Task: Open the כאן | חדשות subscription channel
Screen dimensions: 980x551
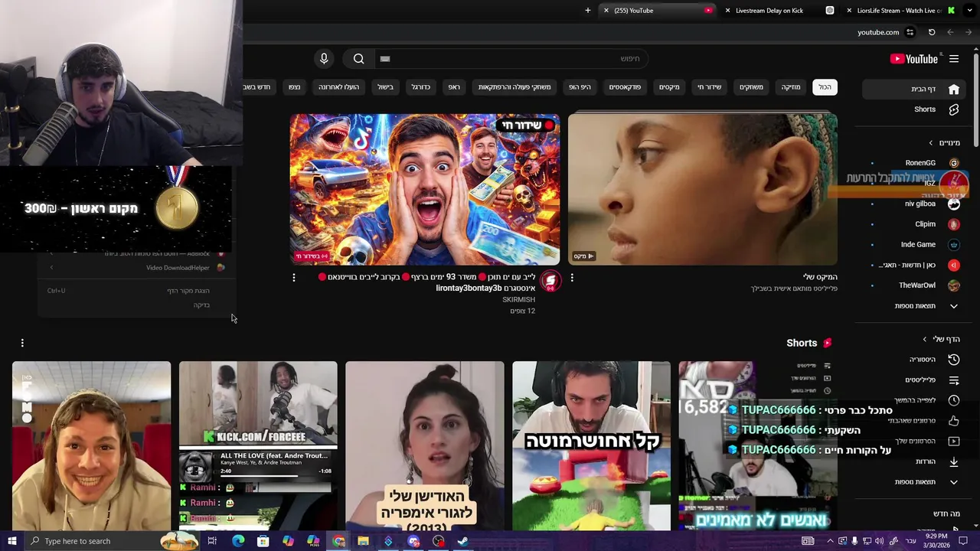Action: (916, 265)
